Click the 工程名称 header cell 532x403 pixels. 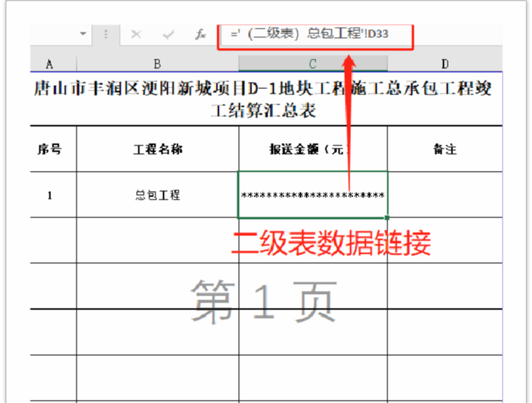click(158, 149)
